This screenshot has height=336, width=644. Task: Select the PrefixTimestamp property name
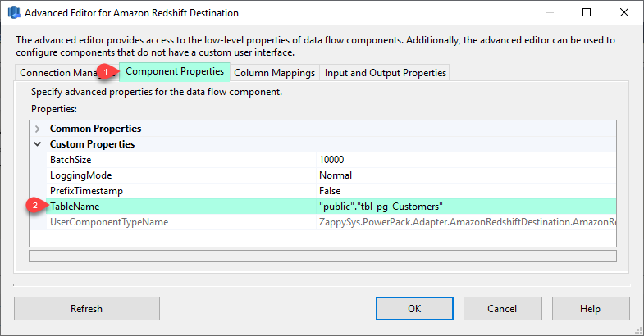[x=86, y=191]
